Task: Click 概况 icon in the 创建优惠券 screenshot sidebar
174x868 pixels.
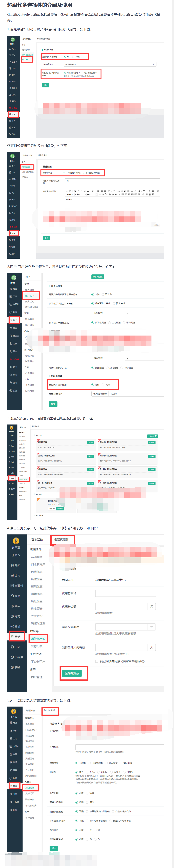Action: 12,555
